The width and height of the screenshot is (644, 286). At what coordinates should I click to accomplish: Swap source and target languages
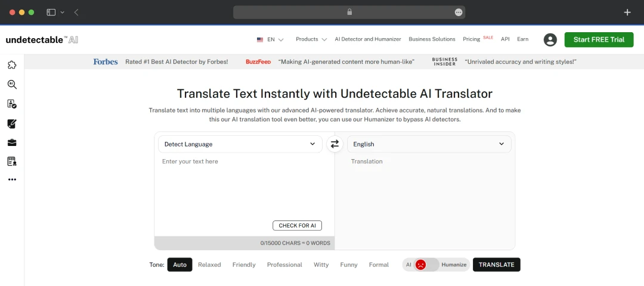click(x=335, y=144)
